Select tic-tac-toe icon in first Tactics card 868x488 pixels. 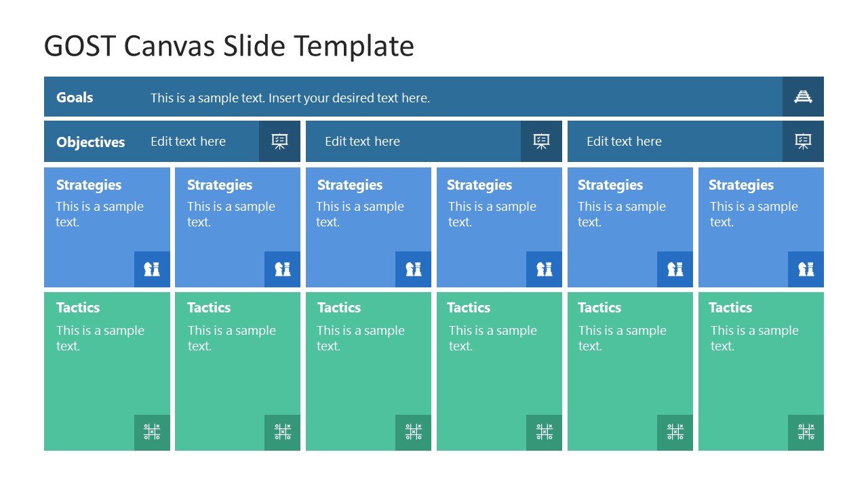(152, 432)
